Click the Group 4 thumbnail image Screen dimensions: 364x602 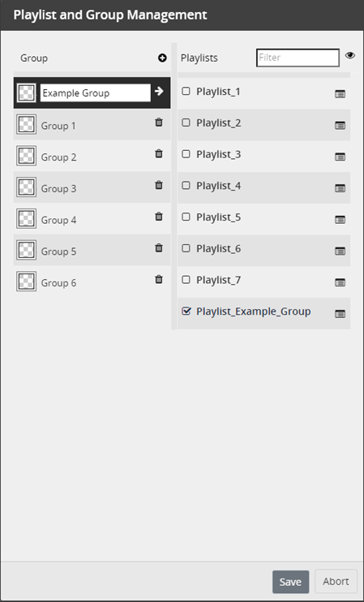[x=27, y=219]
